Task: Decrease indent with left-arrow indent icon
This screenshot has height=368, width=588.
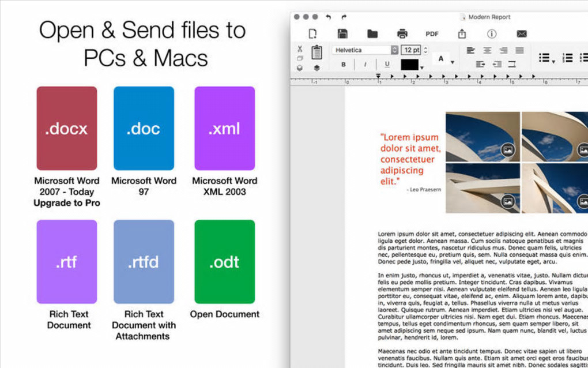Action: point(497,64)
